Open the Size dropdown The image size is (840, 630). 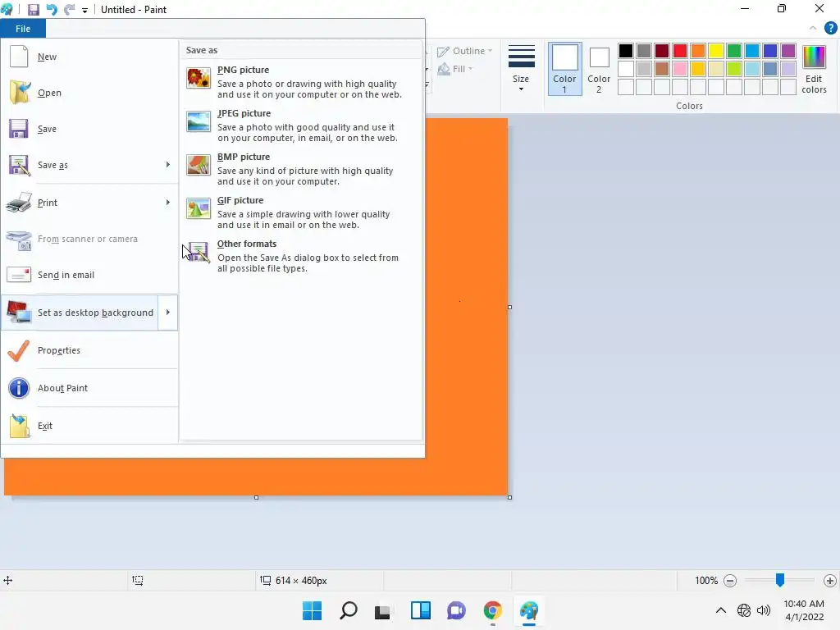521,67
